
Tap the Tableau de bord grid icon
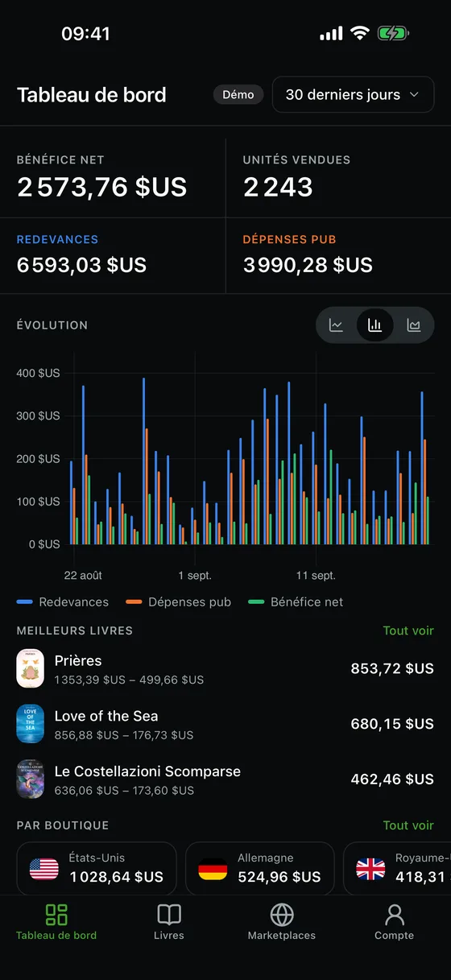click(x=56, y=915)
